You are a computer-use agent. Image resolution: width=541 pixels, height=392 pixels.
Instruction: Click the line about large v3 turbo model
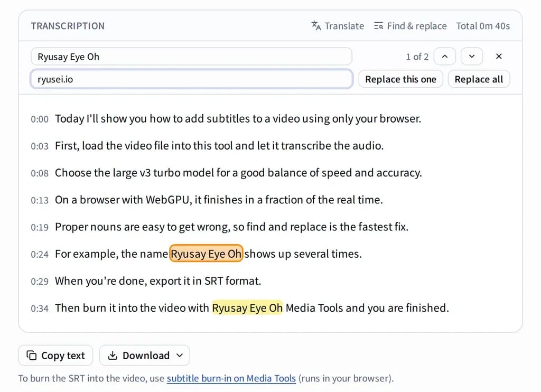point(238,173)
